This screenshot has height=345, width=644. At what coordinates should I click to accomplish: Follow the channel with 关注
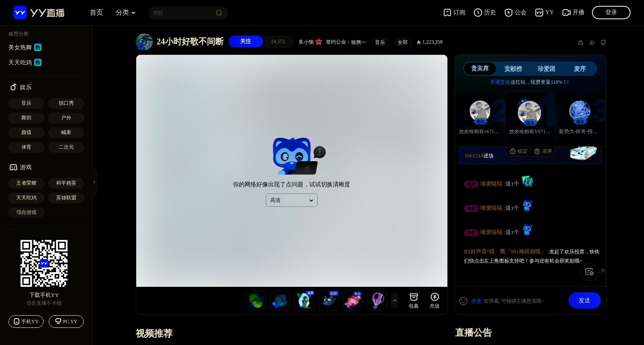[x=246, y=41]
